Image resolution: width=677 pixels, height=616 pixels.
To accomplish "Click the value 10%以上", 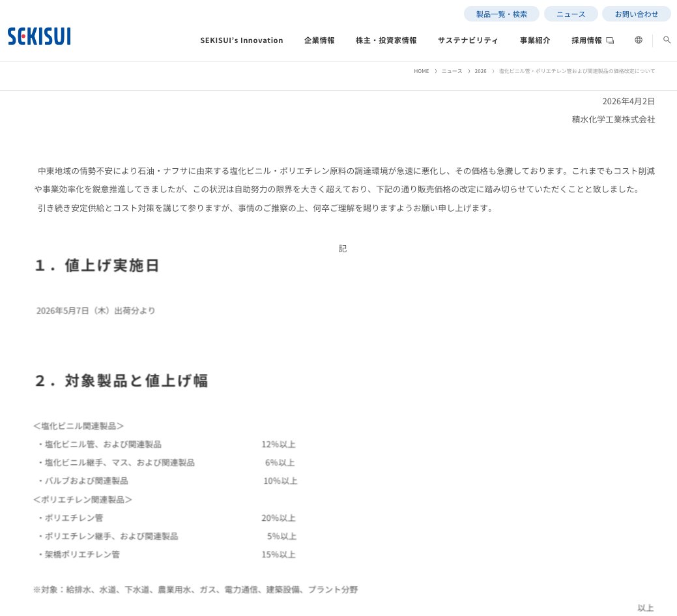I will click(x=281, y=481).
